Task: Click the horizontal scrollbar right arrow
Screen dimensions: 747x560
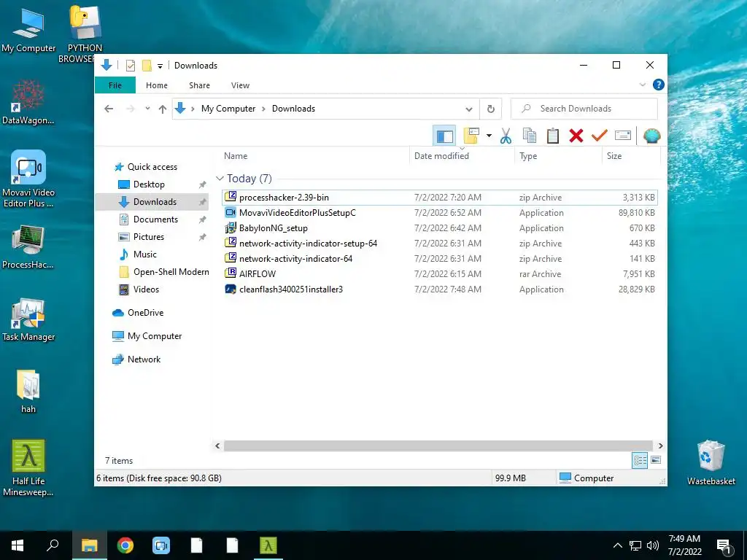Action: [x=660, y=446]
